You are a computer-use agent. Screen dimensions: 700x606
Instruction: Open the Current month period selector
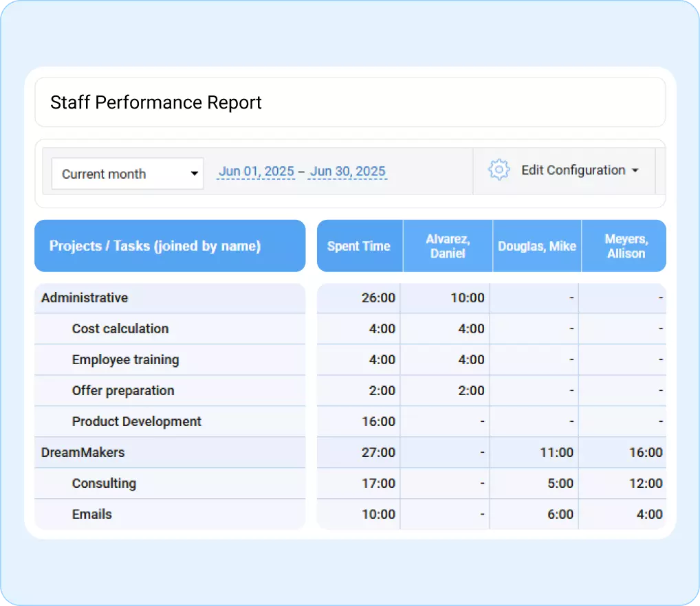[x=117, y=174]
